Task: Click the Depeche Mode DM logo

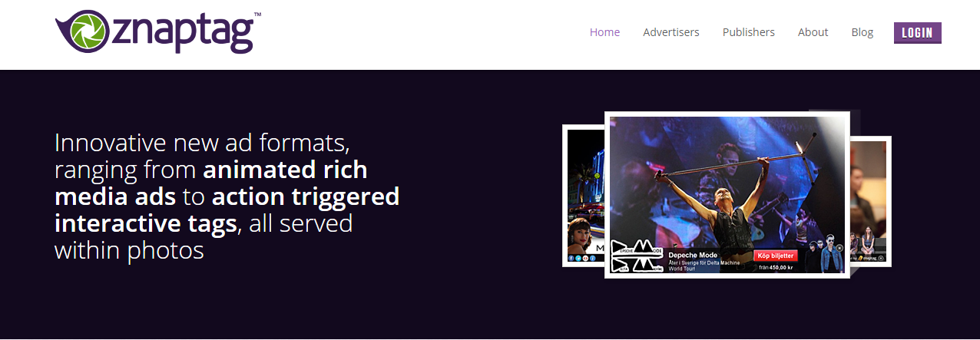Action: pos(637,256)
